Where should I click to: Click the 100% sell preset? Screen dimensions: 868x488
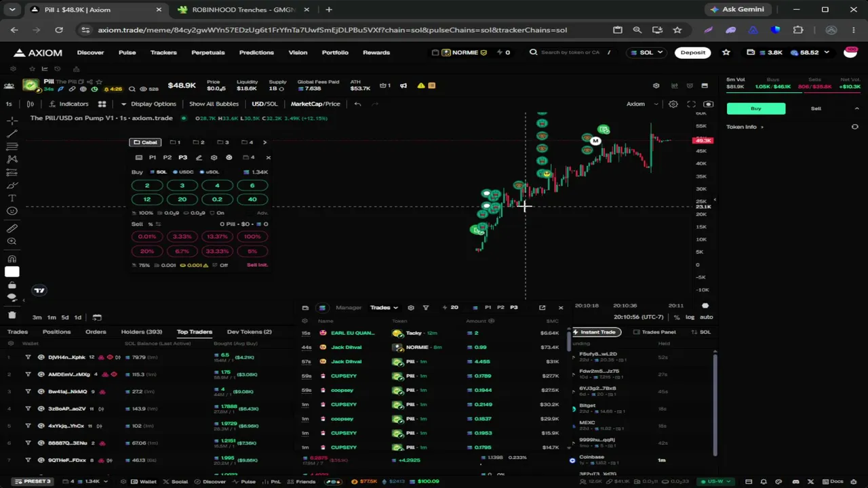[252, 237]
